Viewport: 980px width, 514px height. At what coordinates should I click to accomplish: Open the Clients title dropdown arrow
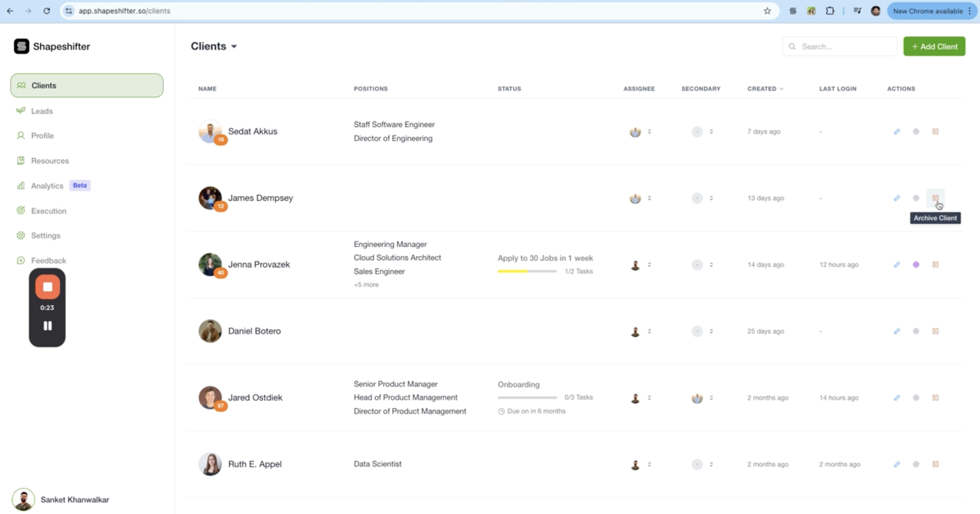click(x=234, y=46)
